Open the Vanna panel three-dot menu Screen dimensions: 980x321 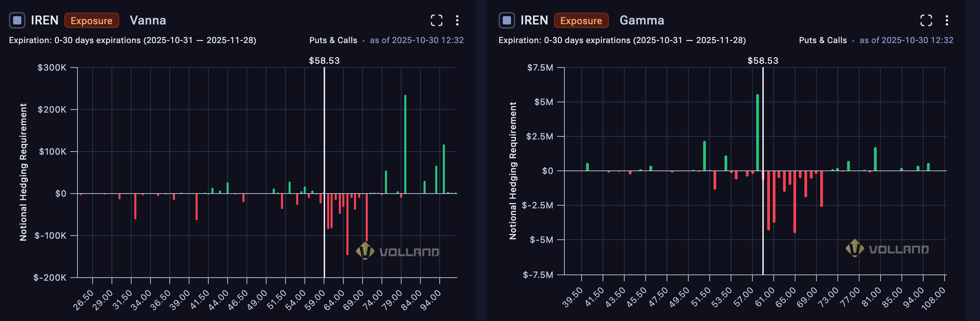(x=457, y=20)
